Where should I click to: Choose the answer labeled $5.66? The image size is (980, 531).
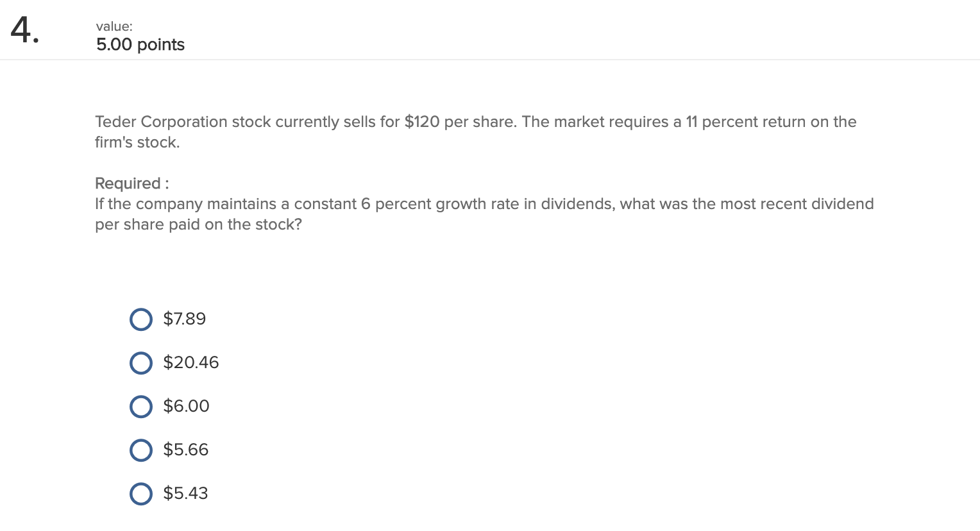185,450
